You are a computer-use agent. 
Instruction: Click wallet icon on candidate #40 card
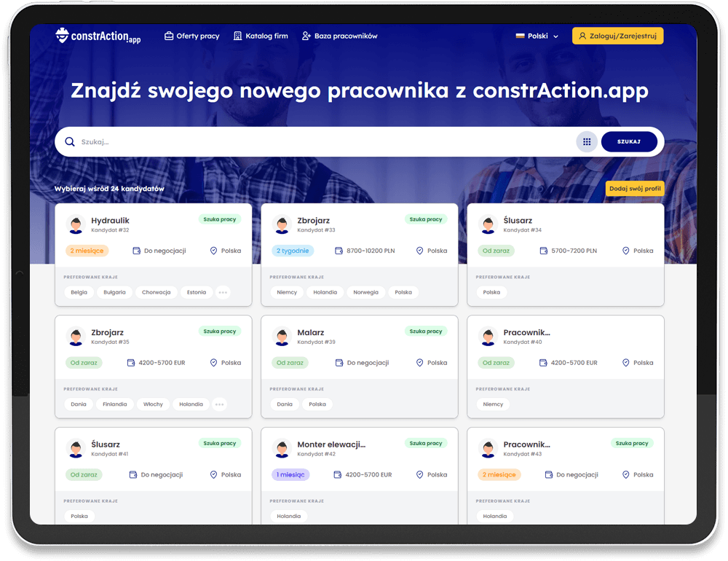(x=543, y=363)
